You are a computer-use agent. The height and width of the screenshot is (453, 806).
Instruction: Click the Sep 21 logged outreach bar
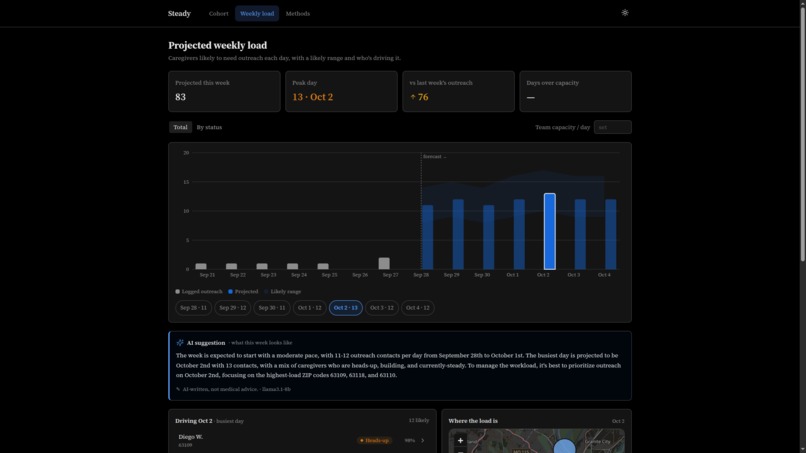(x=201, y=266)
